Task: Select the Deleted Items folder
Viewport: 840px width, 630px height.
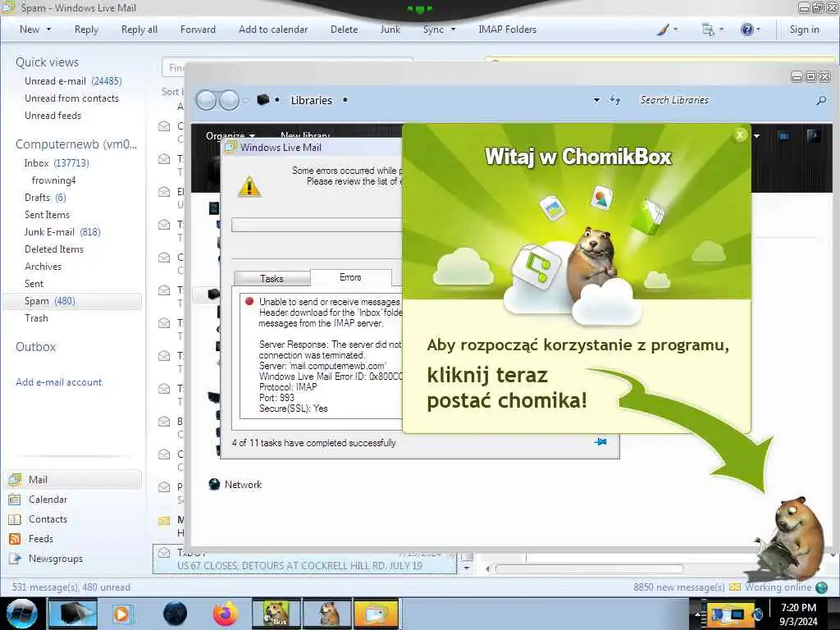Action: coord(53,249)
